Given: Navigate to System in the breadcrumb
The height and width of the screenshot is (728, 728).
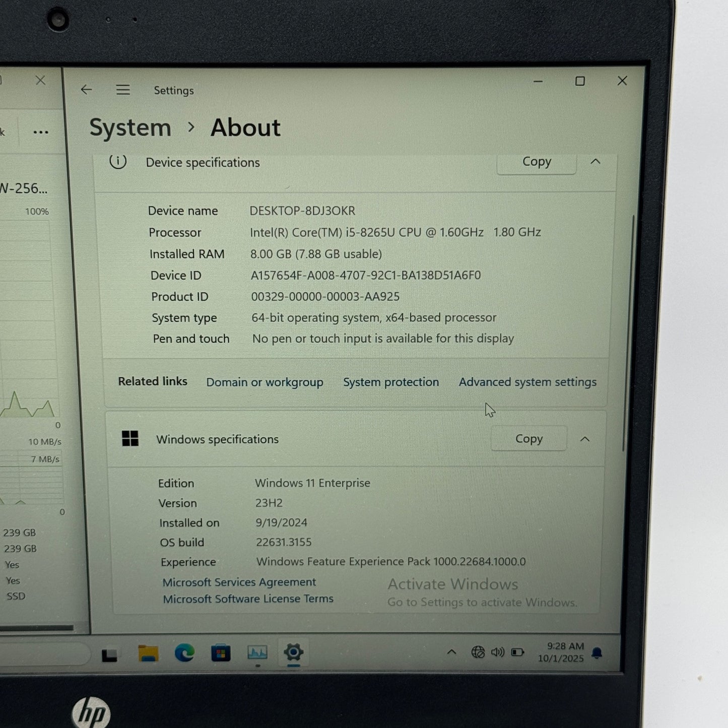Looking at the screenshot, I should (130, 127).
